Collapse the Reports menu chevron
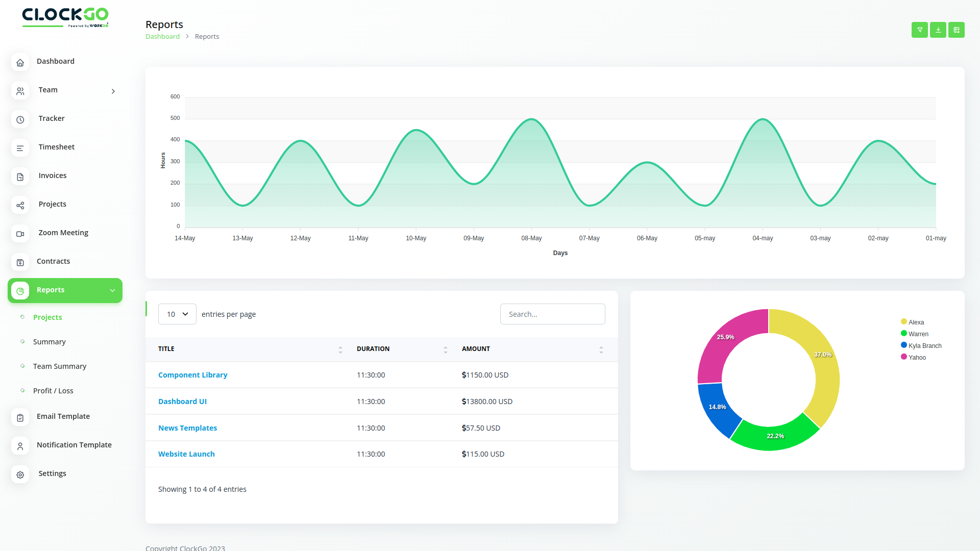This screenshot has height=551, width=980. [112, 290]
